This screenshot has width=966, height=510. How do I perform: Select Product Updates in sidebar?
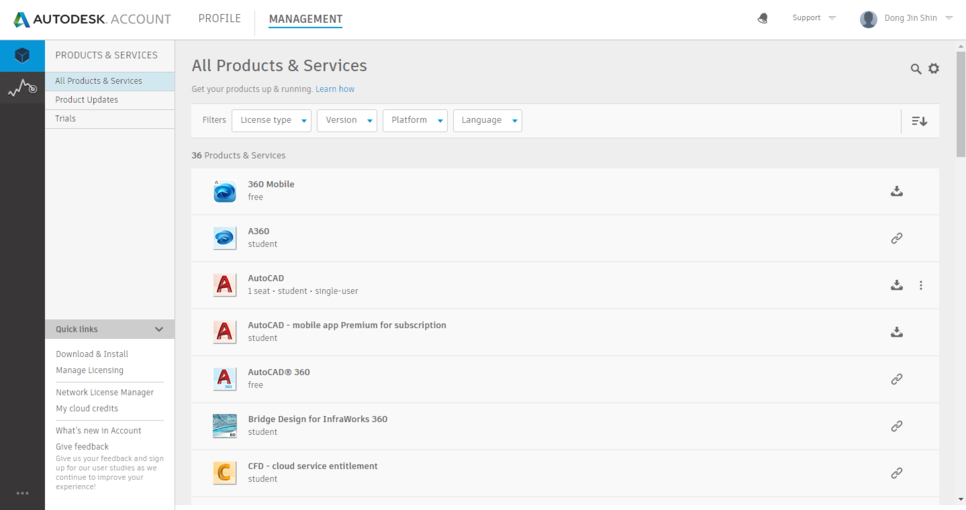pyautogui.click(x=110, y=100)
